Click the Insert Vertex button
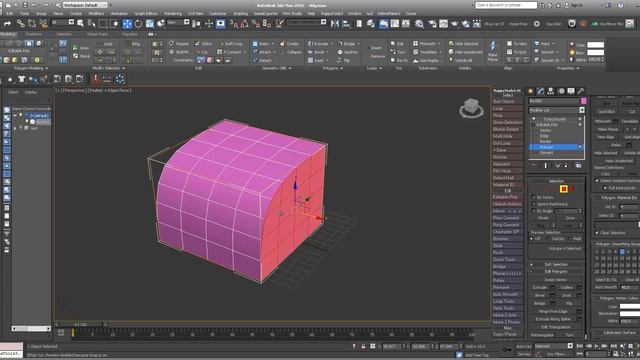 tap(556, 280)
